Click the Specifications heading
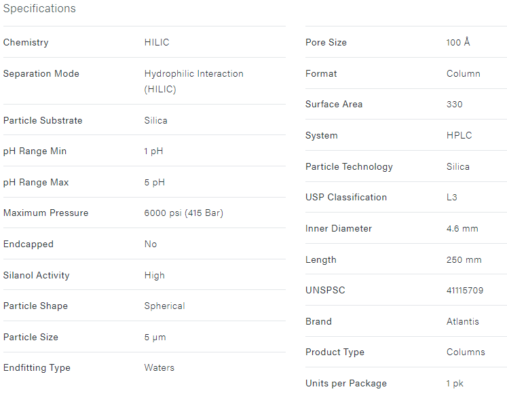 click(39, 9)
